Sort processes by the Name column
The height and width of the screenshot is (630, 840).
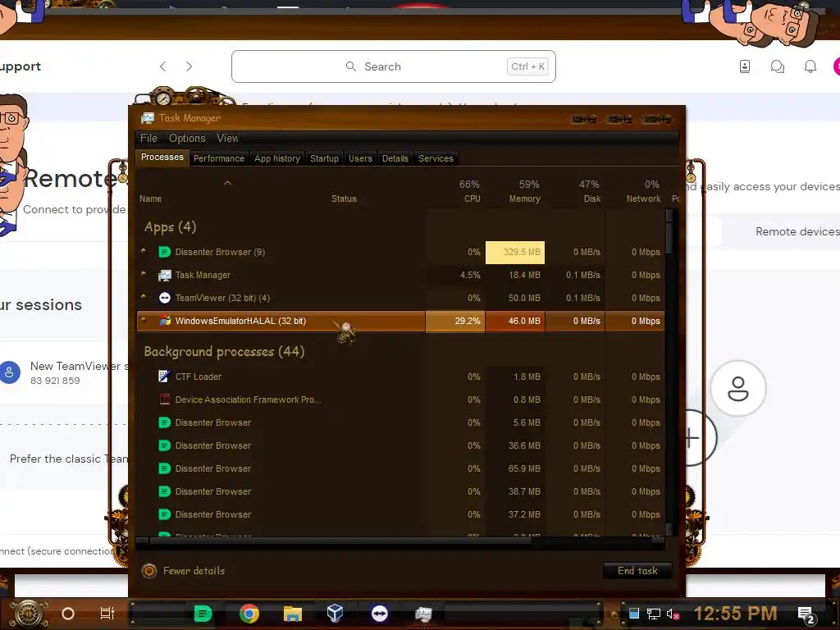[x=151, y=199]
